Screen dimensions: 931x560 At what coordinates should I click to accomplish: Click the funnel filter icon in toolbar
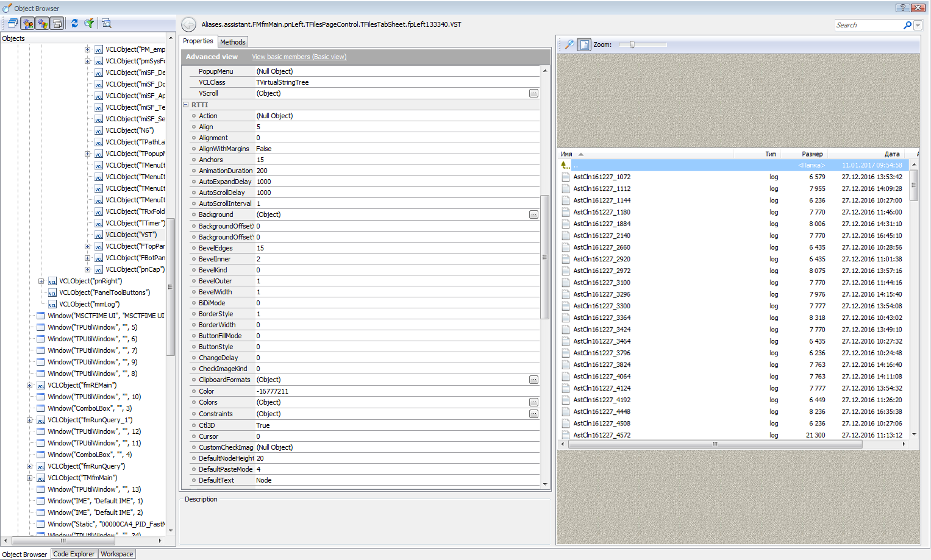[x=90, y=23]
